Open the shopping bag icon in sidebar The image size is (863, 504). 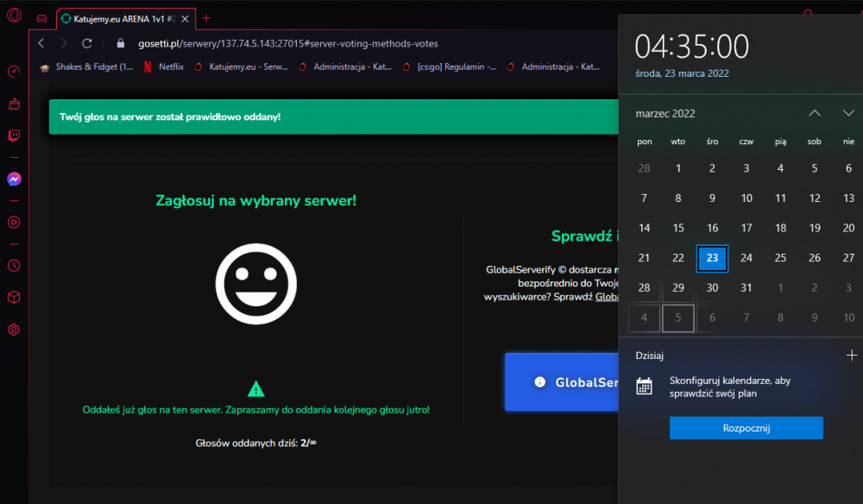[x=14, y=104]
